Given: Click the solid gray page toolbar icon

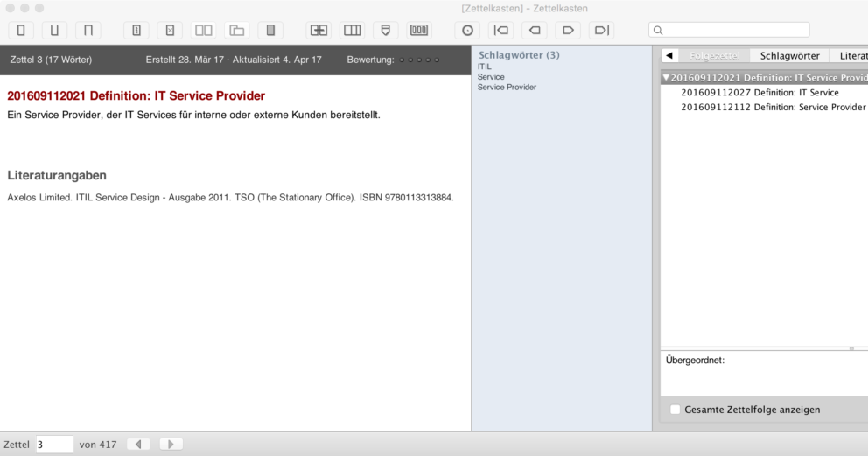Looking at the screenshot, I should 270,30.
